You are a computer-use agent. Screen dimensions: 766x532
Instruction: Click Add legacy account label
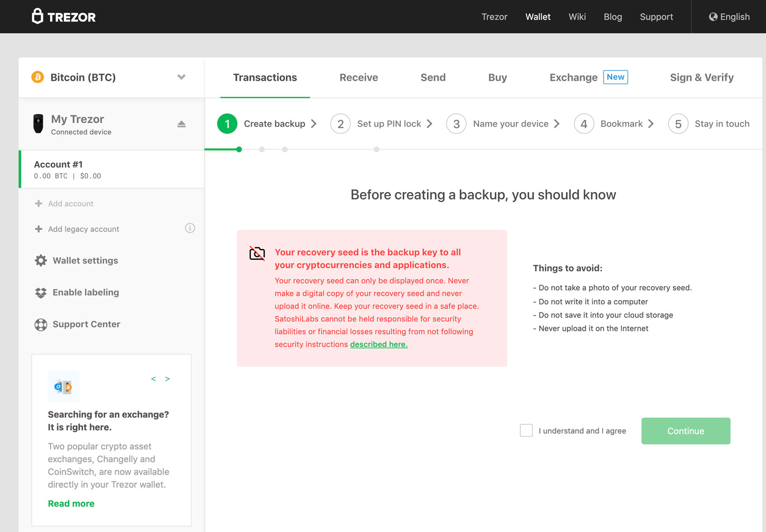[x=83, y=229]
